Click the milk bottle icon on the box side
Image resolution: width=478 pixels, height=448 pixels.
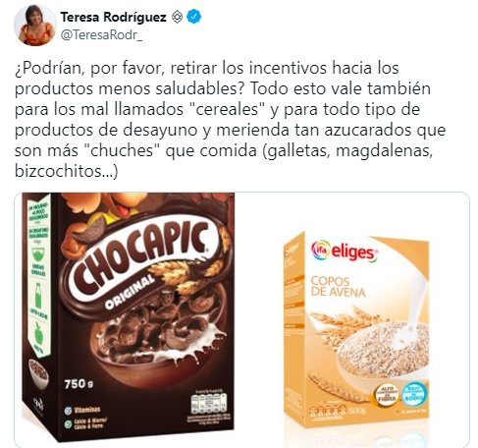pyautogui.click(x=38, y=295)
